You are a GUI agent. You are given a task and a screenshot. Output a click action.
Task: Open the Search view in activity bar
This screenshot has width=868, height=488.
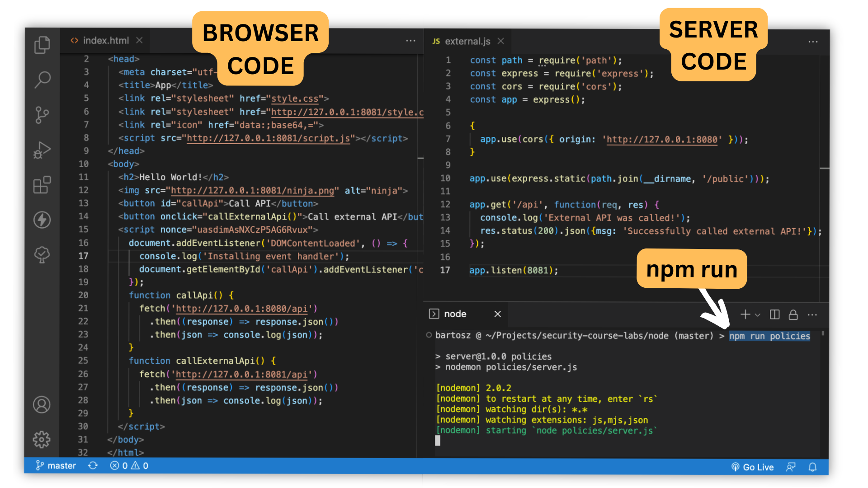[42, 80]
